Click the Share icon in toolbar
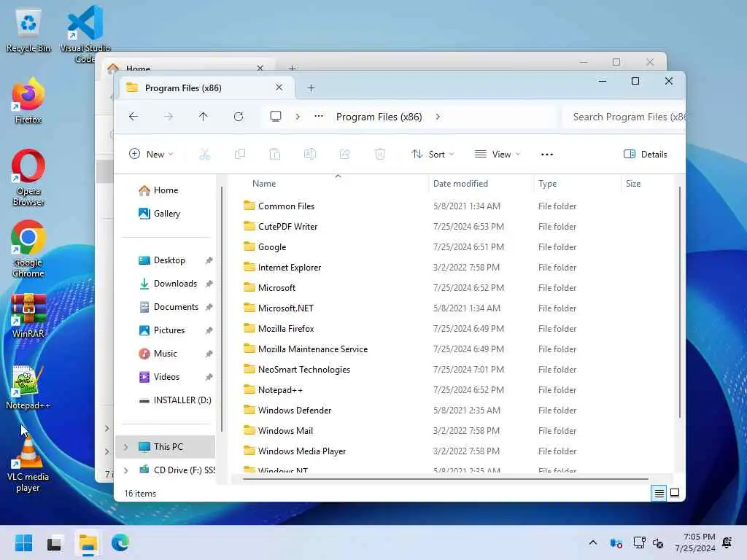747x560 pixels. click(x=344, y=155)
